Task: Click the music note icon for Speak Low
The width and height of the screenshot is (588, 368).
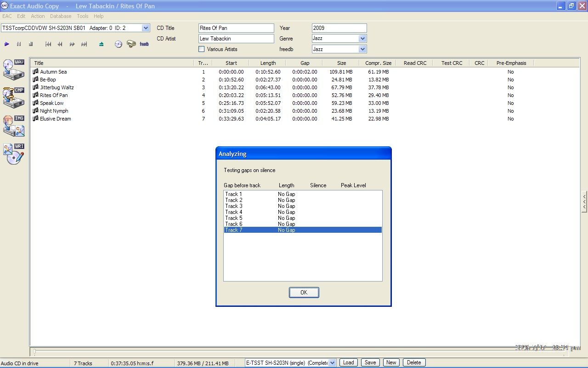Action: (x=35, y=103)
